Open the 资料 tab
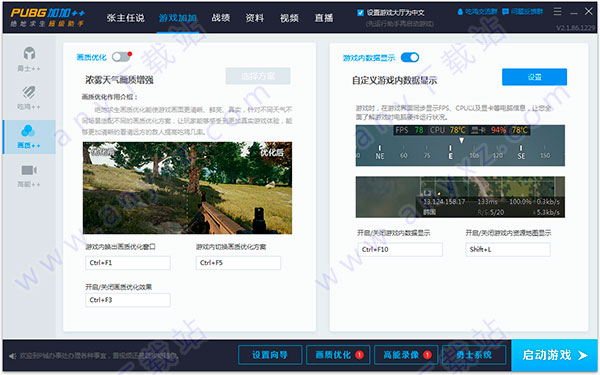 point(255,18)
